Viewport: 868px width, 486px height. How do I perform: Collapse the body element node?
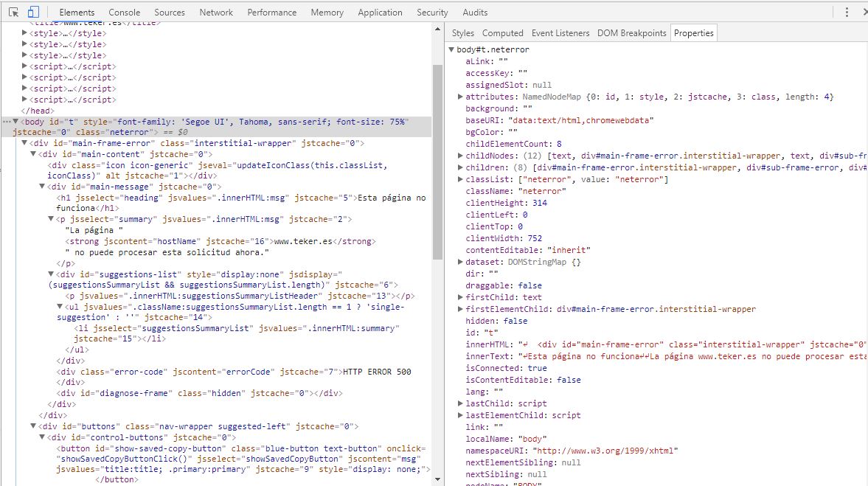click(x=15, y=122)
